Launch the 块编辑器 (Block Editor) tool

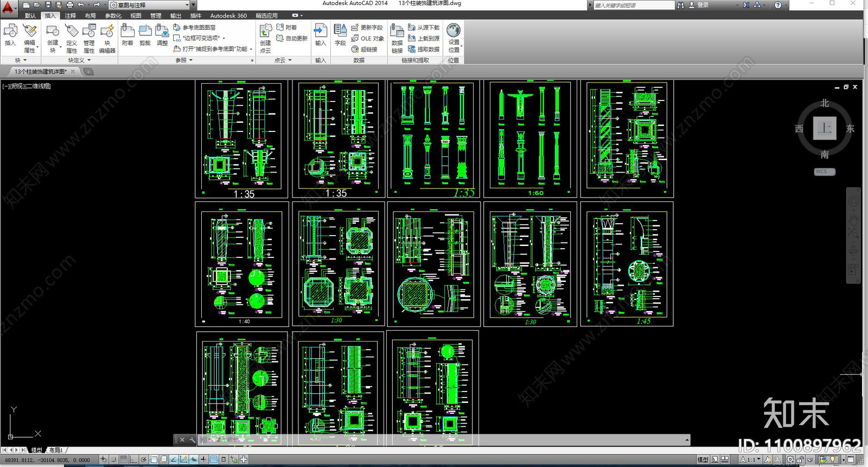click(107, 39)
